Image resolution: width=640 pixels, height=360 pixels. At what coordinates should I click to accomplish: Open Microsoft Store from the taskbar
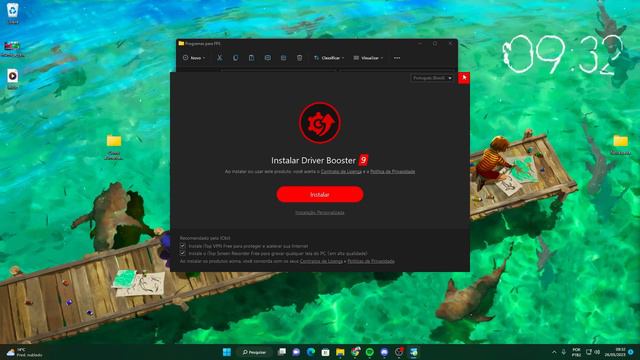[325, 352]
